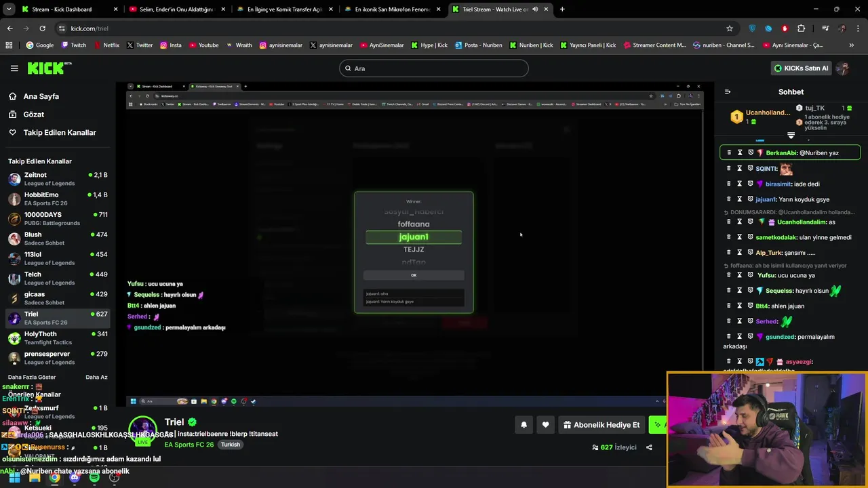The height and width of the screenshot is (488, 868).
Task: Open the Chrome apps grid shortcut
Action: pyautogui.click(x=9, y=45)
